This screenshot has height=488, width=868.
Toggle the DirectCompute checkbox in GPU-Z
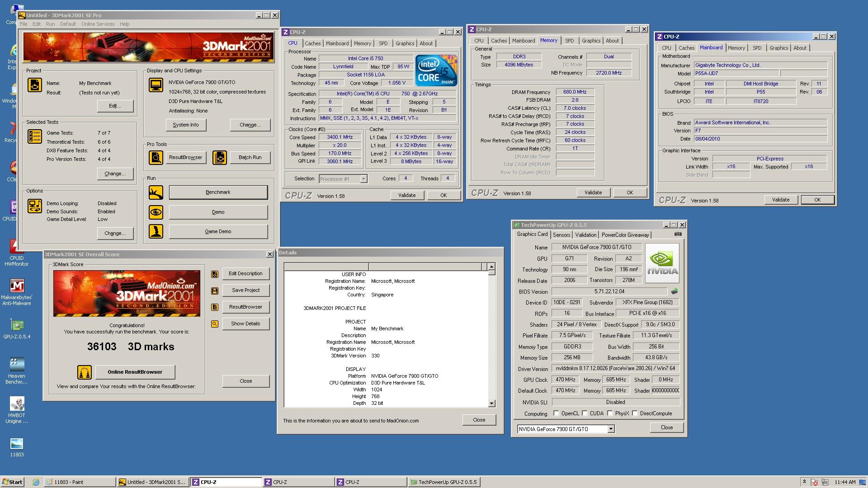point(635,413)
